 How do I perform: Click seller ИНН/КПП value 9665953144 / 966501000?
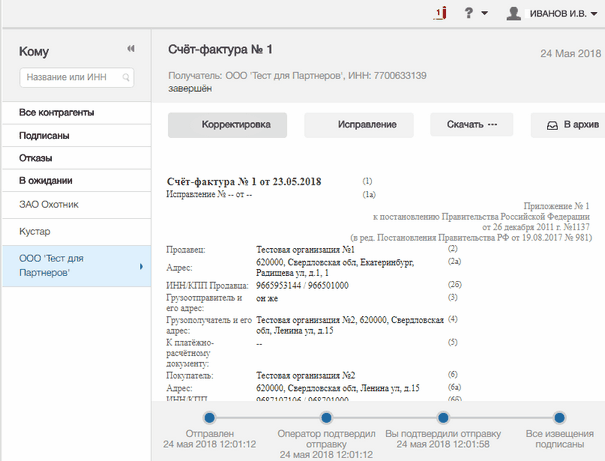tap(302, 285)
